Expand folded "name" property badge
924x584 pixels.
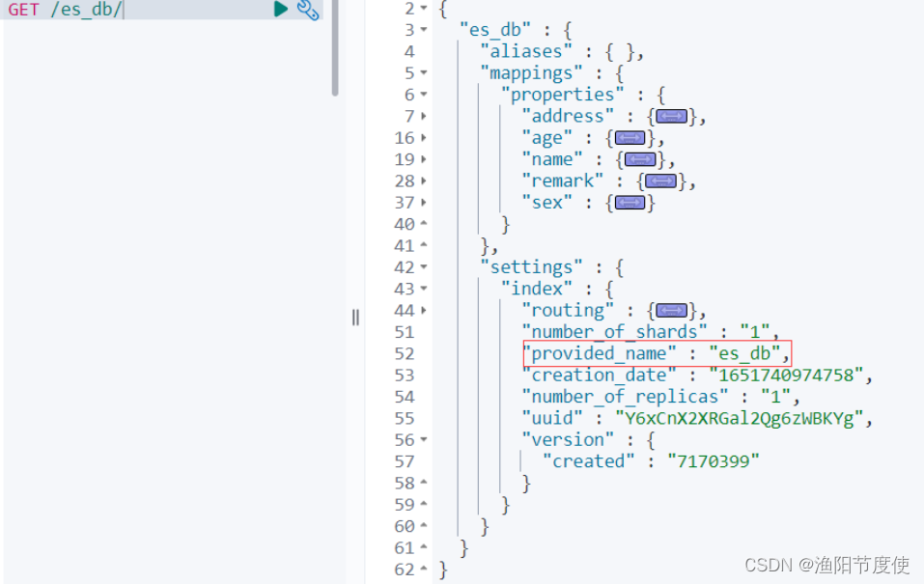640,159
